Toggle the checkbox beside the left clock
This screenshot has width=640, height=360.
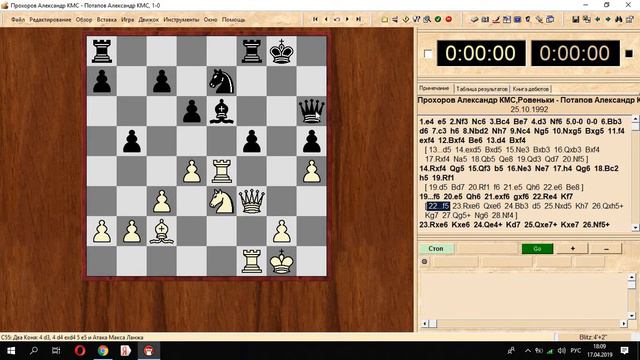tap(427, 53)
